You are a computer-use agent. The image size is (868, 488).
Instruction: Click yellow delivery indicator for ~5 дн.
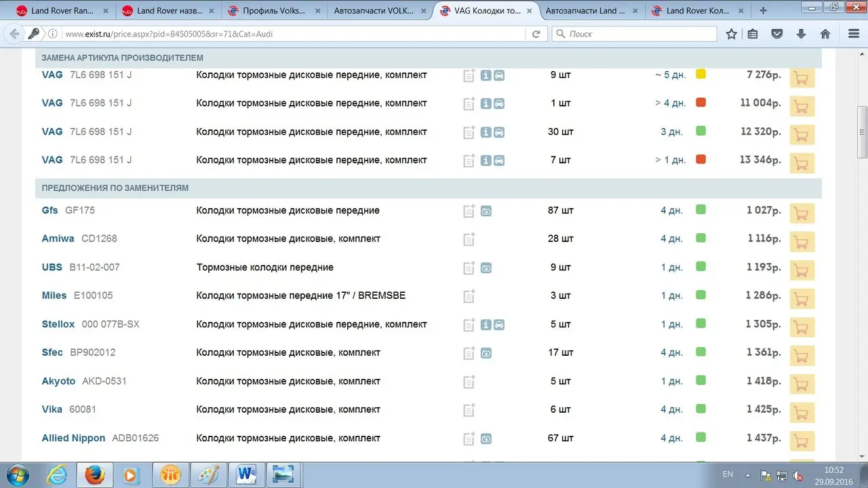(x=701, y=74)
